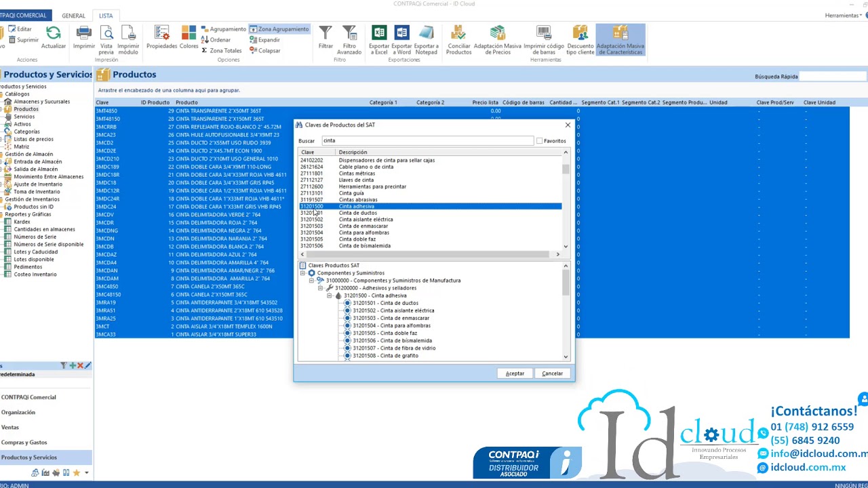
Task: Click the Ordenar option
Action: coord(216,40)
